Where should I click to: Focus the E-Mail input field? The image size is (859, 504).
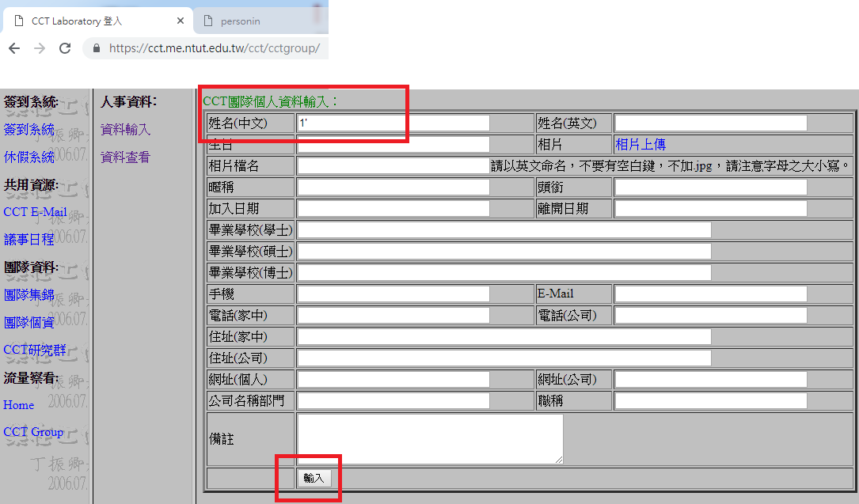tap(710, 294)
